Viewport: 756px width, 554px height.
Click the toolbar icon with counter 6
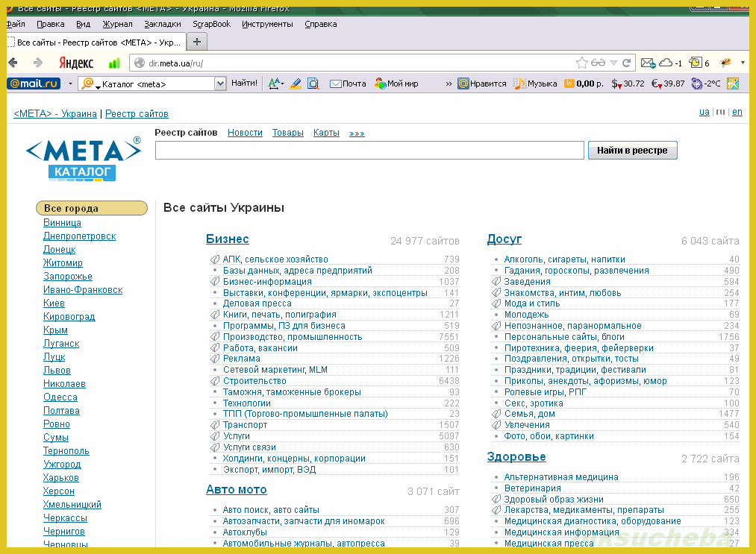point(699,63)
